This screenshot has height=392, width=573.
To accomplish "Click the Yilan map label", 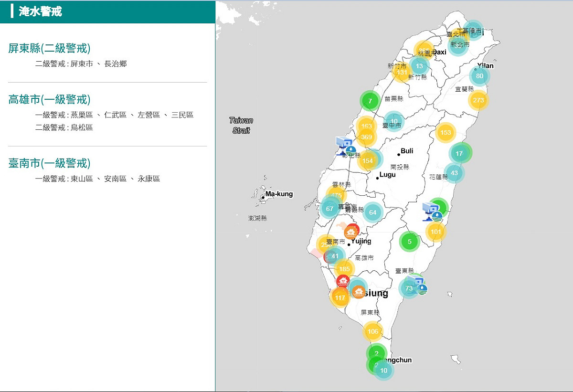I will click(486, 66).
